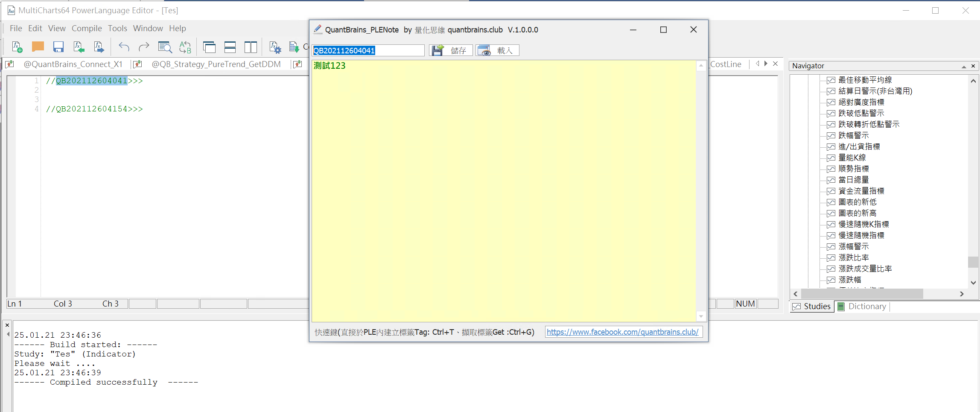
Task: Click the 儲存 save button in PLENote
Action: click(451, 50)
